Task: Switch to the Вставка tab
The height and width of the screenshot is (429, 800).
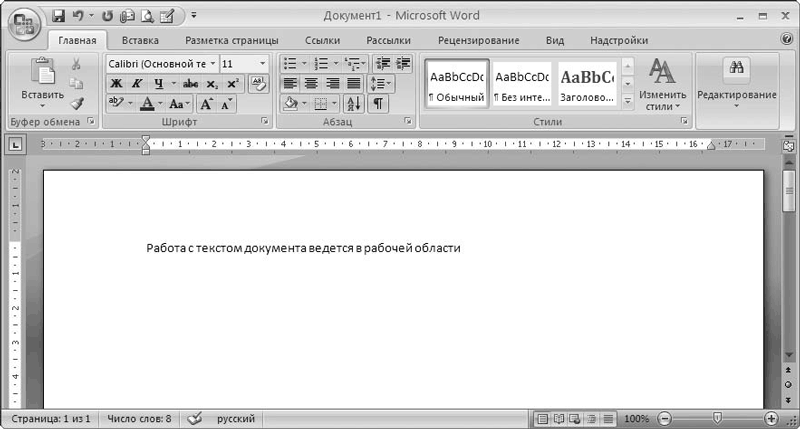Action: (140, 40)
